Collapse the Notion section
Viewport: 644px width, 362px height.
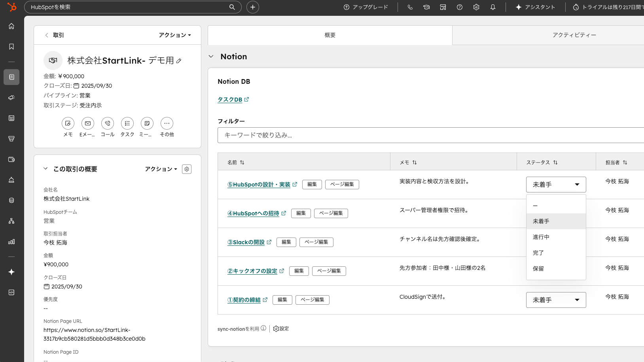[x=211, y=57]
